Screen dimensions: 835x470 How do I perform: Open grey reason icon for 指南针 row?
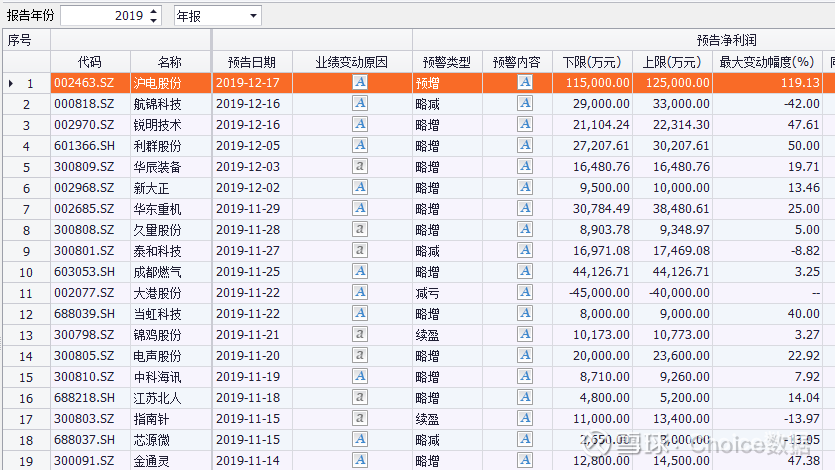tap(360, 418)
